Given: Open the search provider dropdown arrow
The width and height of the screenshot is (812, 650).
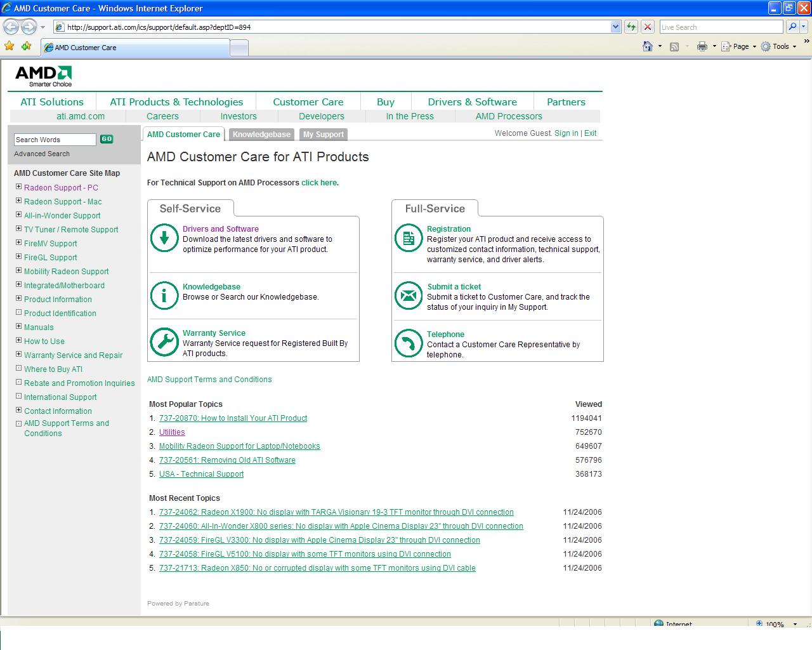Looking at the screenshot, I should tap(804, 27).
